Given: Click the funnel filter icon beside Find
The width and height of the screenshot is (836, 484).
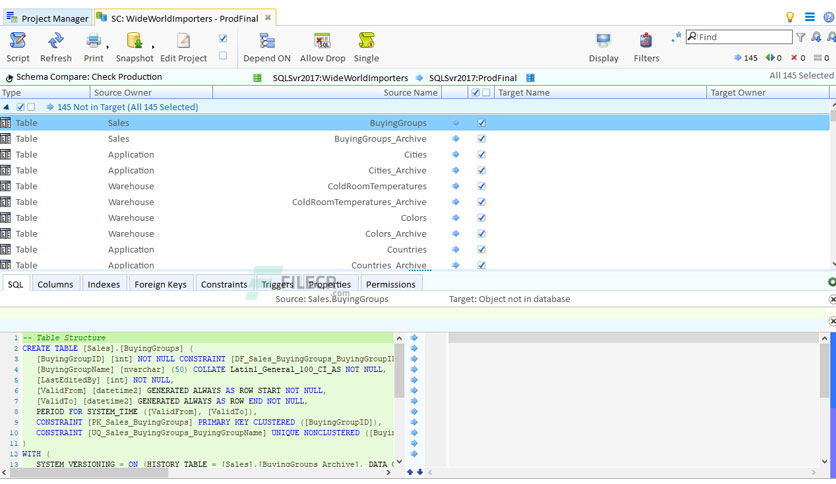Looking at the screenshot, I should click(x=800, y=37).
